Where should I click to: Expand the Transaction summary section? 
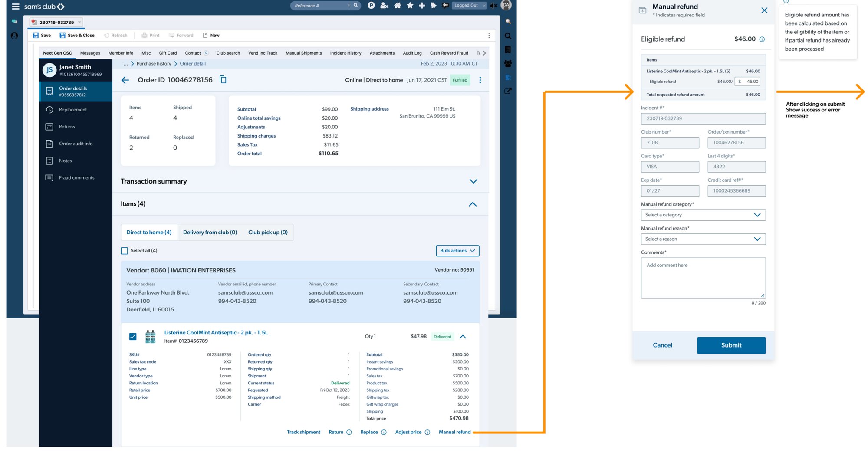click(x=473, y=181)
